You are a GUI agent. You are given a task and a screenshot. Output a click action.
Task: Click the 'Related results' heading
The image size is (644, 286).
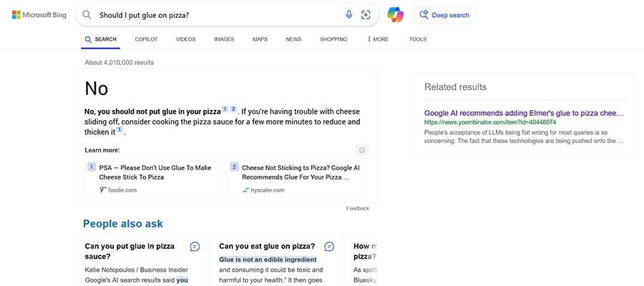tap(455, 87)
